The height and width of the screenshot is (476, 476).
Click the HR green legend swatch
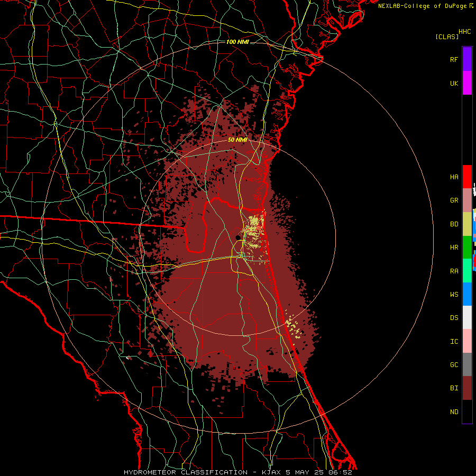pos(467,248)
